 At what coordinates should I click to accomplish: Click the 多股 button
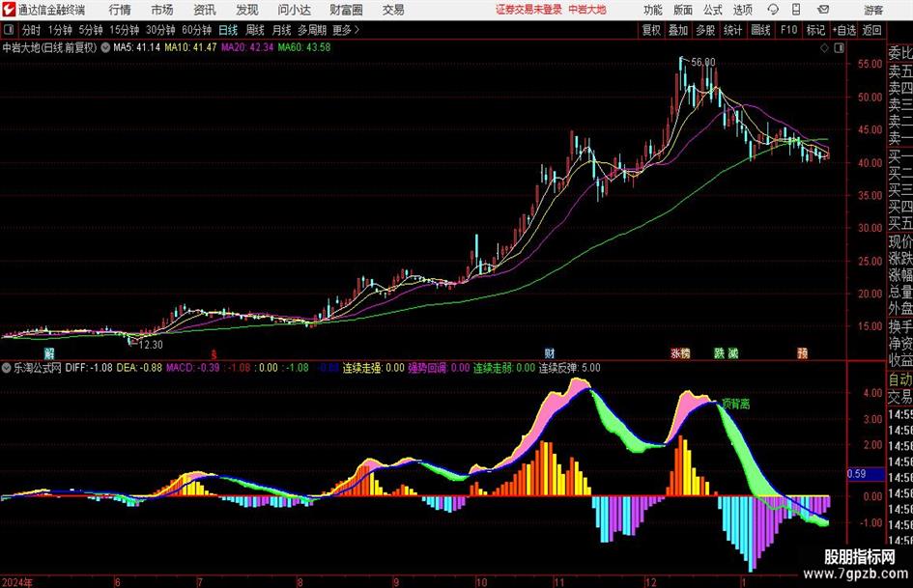pos(704,30)
